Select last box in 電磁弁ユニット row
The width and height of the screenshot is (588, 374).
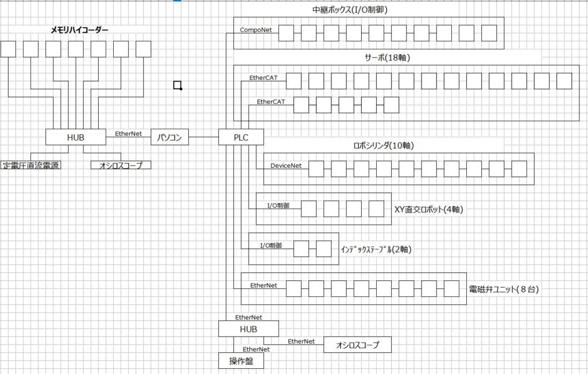451,289
